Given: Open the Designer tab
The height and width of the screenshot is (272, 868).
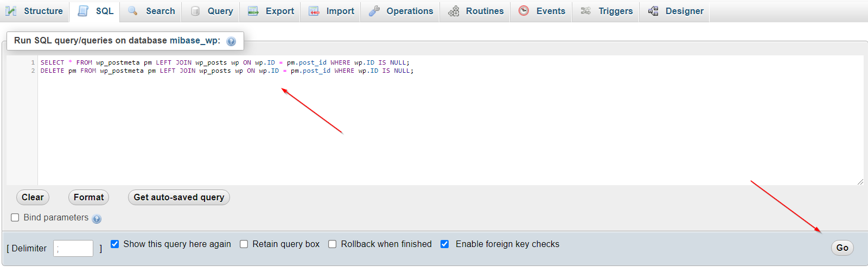Looking at the screenshot, I should (x=675, y=11).
